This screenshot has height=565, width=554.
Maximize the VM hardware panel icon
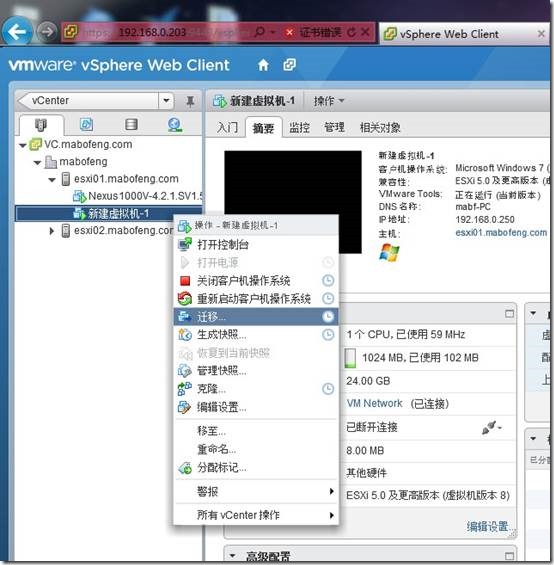(509, 314)
